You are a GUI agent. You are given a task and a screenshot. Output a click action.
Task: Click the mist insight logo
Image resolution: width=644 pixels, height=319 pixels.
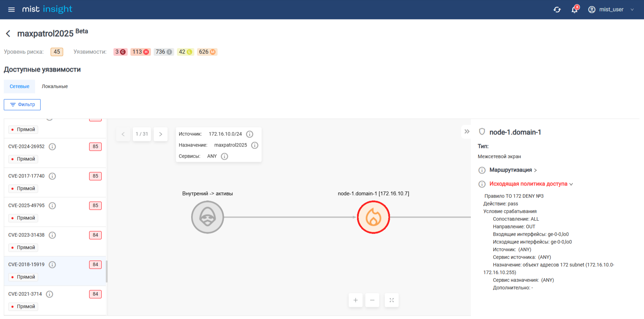pos(47,9)
